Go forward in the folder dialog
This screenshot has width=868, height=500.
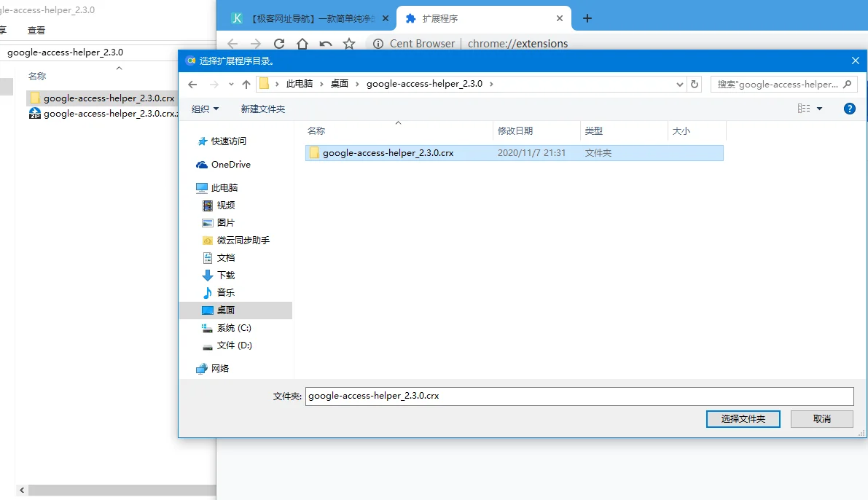[214, 84]
